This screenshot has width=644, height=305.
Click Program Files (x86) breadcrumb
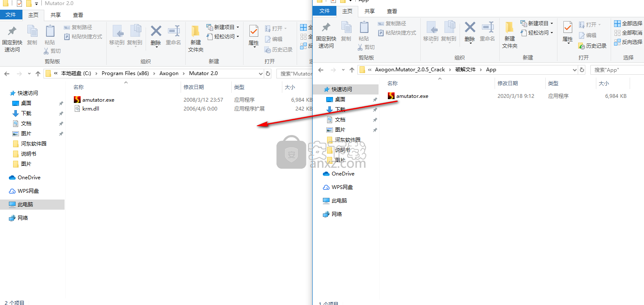[x=125, y=73]
